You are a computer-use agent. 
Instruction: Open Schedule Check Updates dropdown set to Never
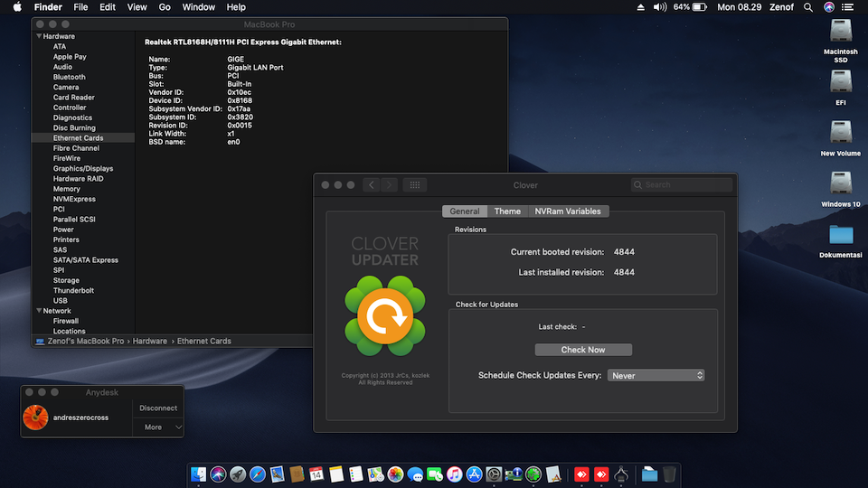[656, 375]
